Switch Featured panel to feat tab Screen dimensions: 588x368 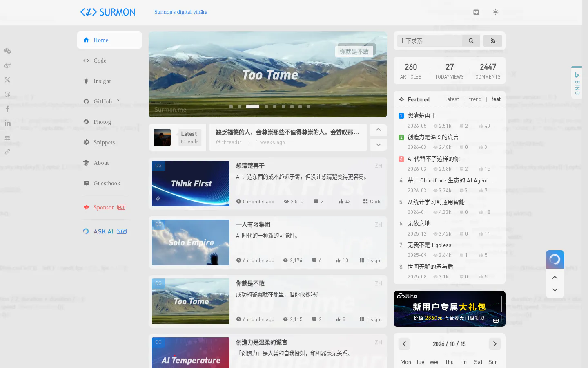click(x=496, y=99)
